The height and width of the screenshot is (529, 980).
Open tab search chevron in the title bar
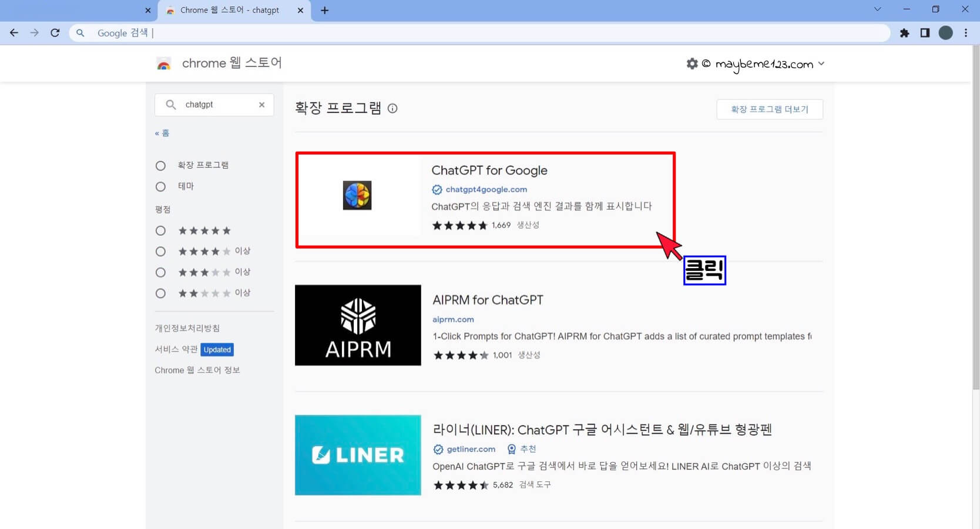coord(877,9)
